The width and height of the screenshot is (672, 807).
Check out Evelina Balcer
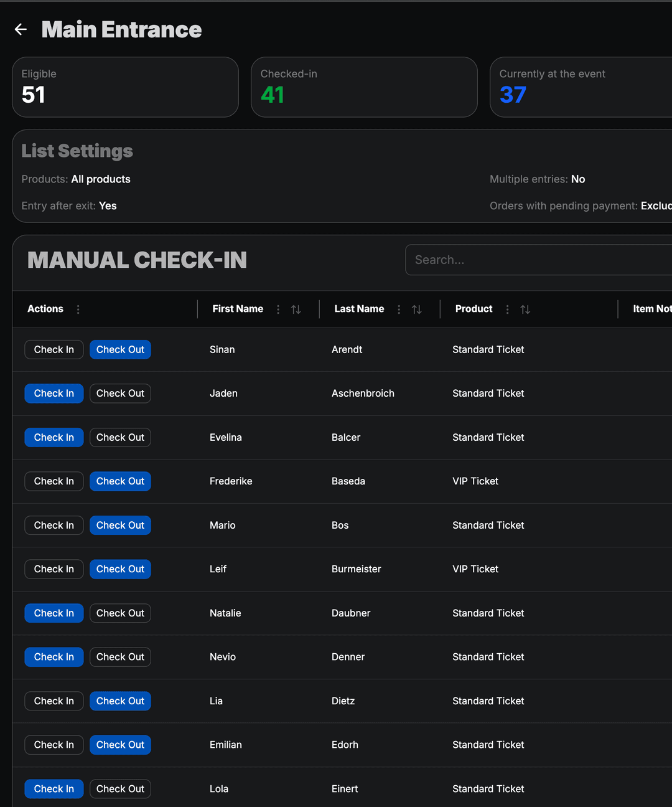[x=120, y=438]
